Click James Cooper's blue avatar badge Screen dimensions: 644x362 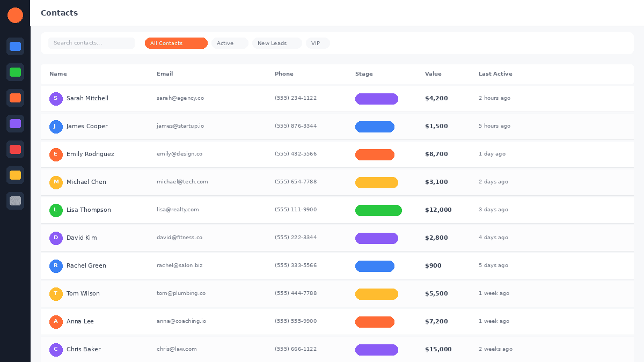click(x=56, y=127)
